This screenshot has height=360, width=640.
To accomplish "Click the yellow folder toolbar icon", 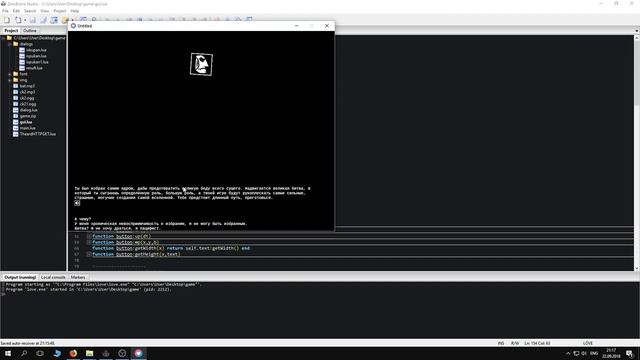I will tap(64, 20).
